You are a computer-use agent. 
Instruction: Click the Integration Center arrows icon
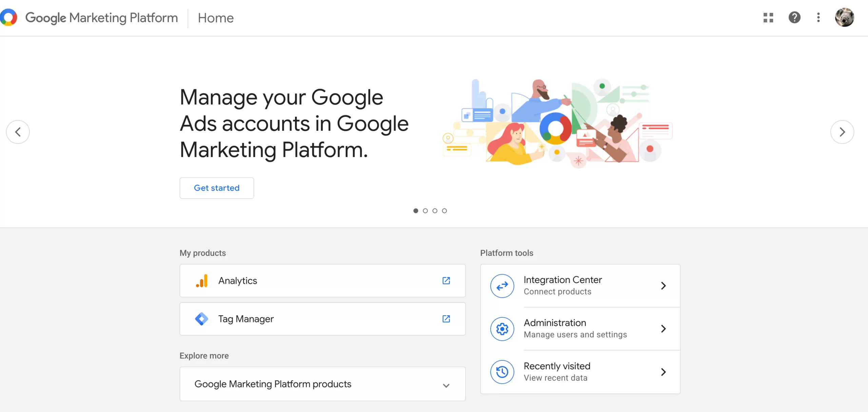pos(502,286)
